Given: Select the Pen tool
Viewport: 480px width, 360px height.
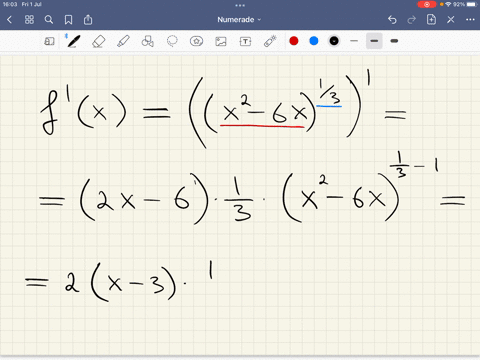Looking at the screenshot, I should click(74, 41).
